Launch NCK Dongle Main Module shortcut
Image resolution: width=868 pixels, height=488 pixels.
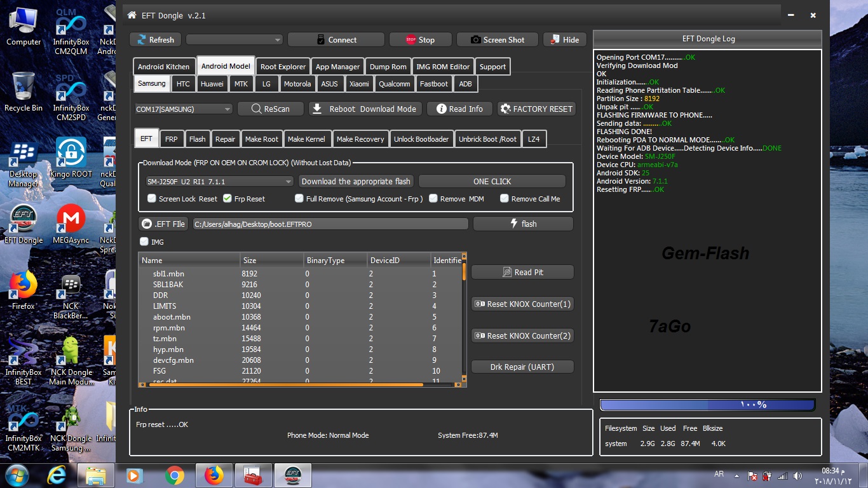[71, 362]
